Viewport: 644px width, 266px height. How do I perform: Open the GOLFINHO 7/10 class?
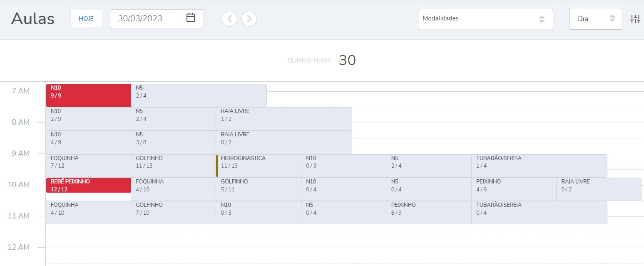(173, 213)
